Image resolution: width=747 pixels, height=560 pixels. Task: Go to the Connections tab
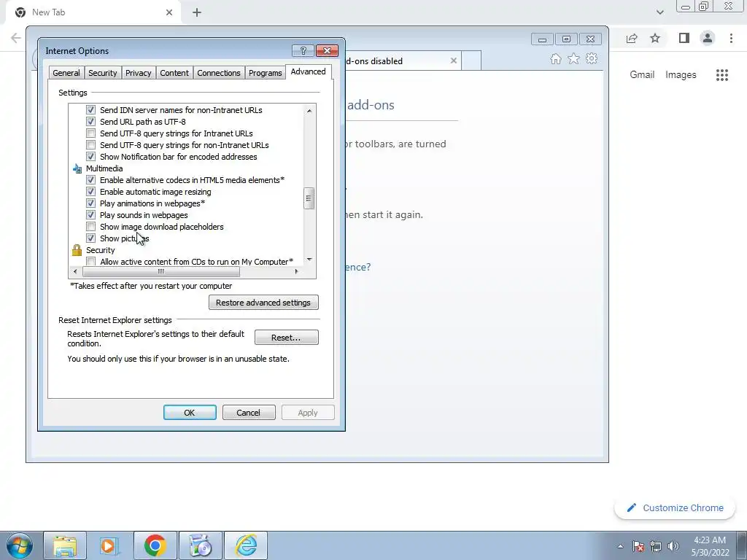[x=219, y=73]
